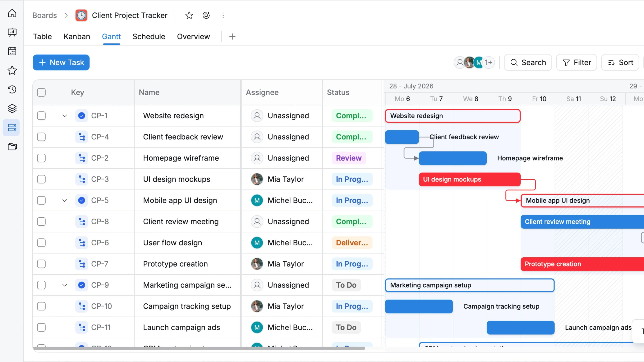Select the Gantt tab

click(x=111, y=37)
